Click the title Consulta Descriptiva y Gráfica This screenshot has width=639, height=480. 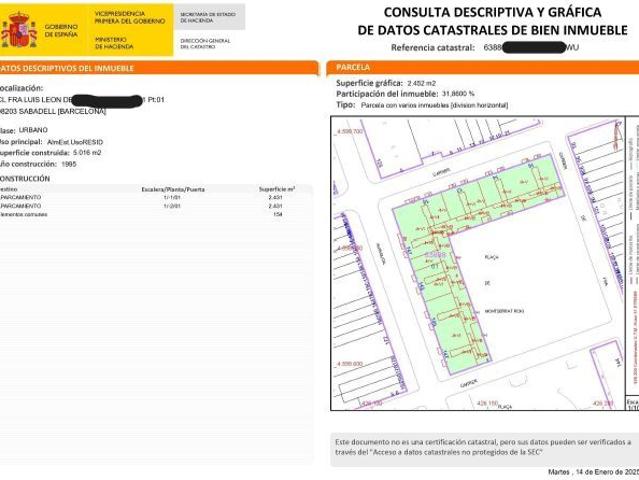coord(492,12)
